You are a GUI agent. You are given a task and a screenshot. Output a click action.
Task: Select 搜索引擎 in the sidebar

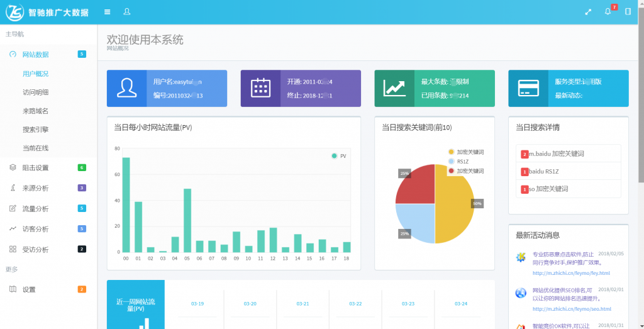pyautogui.click(x=36, y=130)
